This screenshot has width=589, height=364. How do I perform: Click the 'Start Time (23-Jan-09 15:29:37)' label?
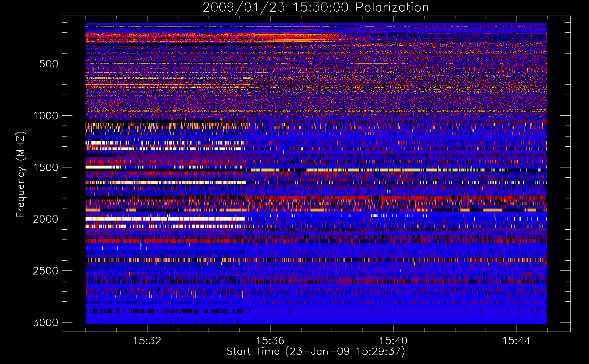coord(316,352)
